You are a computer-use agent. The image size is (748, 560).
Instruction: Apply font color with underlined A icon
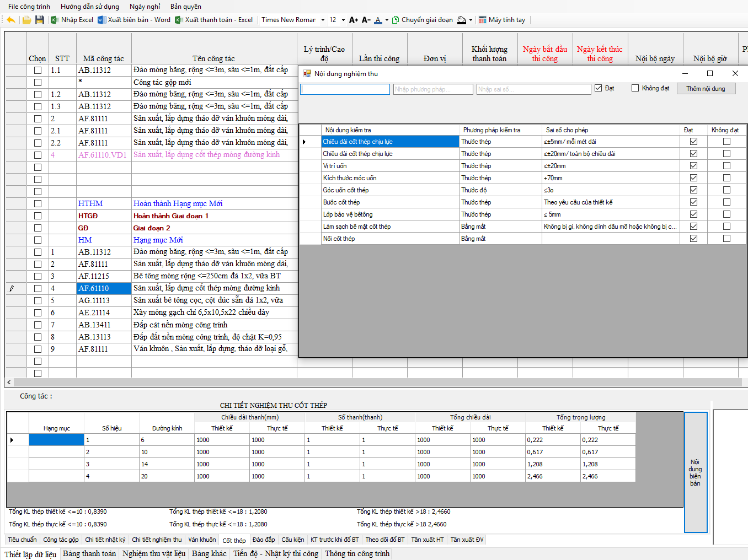378,20
